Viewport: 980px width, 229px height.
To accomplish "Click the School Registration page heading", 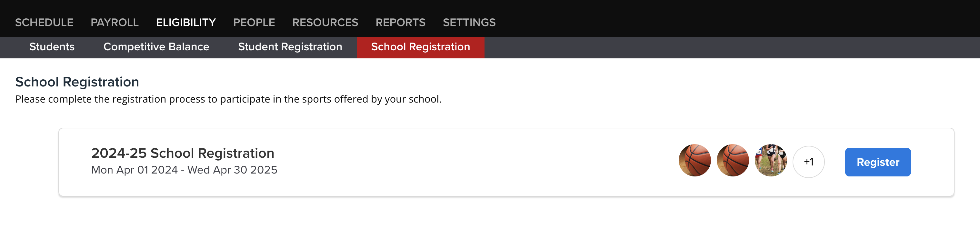I will pyautogui.click(x=77, y=82).
